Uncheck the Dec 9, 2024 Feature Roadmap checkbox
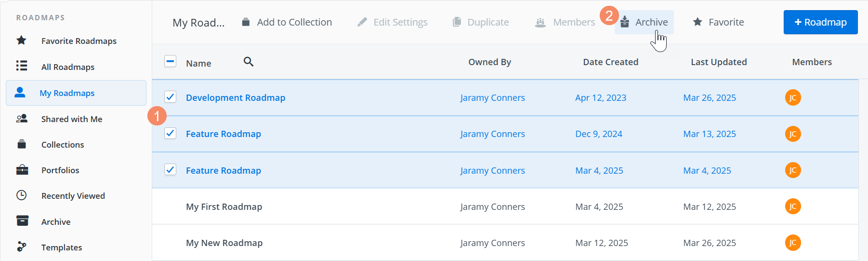This screenshot has width=868, height=261. coord(170,133)
